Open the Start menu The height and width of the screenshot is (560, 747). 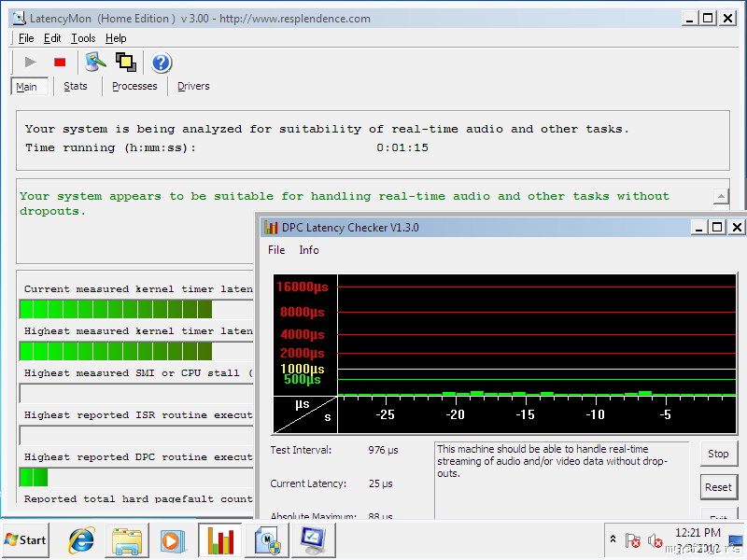[26, 540]
